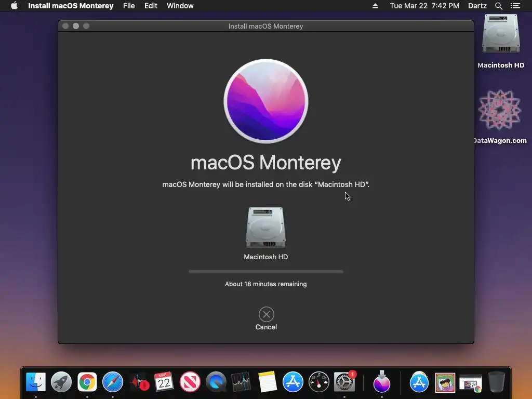The image size is (532, 399).
Task: Click Install macOS Monterey Dock icon
Action: coord(382,382)
